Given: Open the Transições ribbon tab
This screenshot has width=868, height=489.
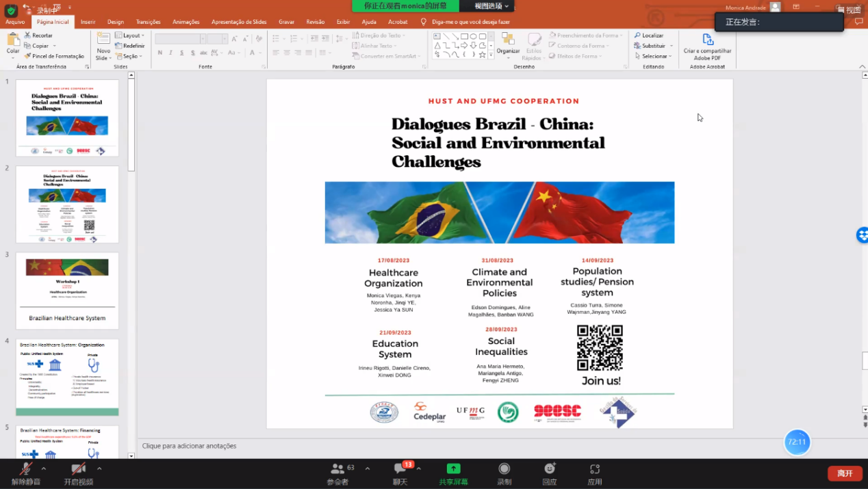Looking at the screenshot, I should tap(148, 22).
